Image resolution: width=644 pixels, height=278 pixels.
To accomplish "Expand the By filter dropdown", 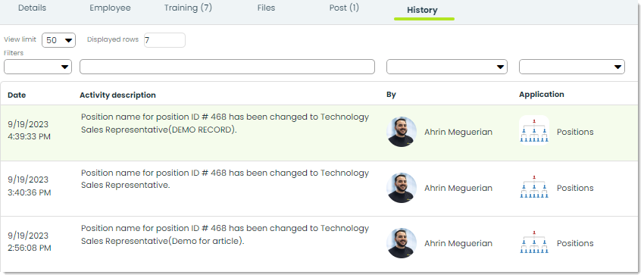I will tap(447, 67).
